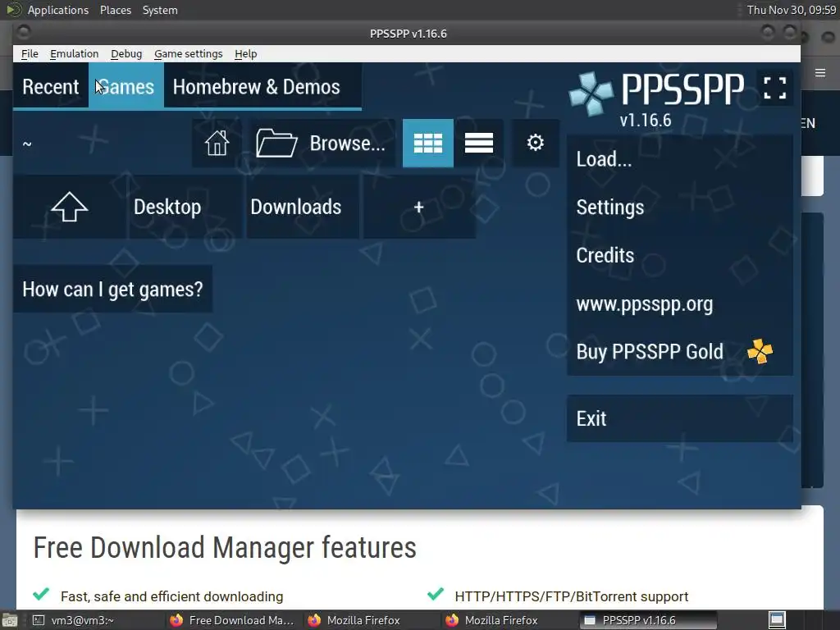The image size is (840, 630).
Task: Open the System menu in top panel
Action: pyautogui.click(x=160, y=10)
